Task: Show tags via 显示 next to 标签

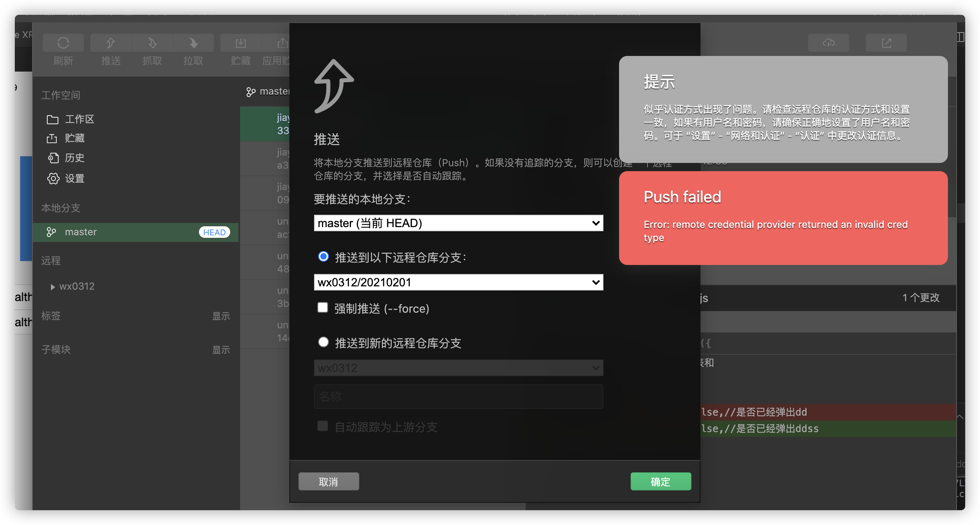Action: (221, 316)
